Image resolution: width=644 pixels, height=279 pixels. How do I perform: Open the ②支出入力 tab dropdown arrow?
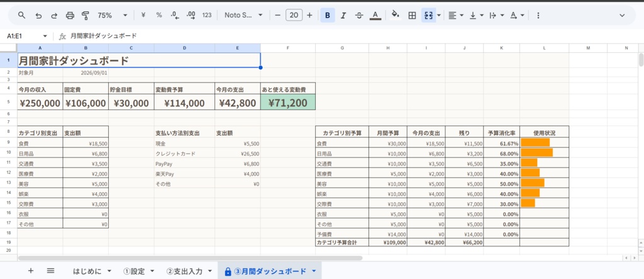210,271
